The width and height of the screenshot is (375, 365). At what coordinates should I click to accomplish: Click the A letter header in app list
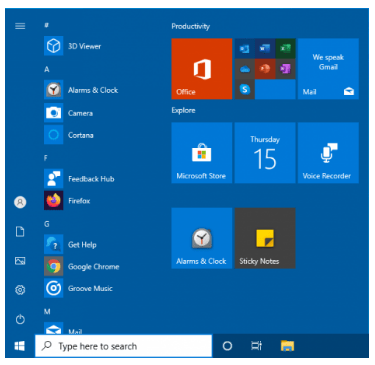coord(47,69)
